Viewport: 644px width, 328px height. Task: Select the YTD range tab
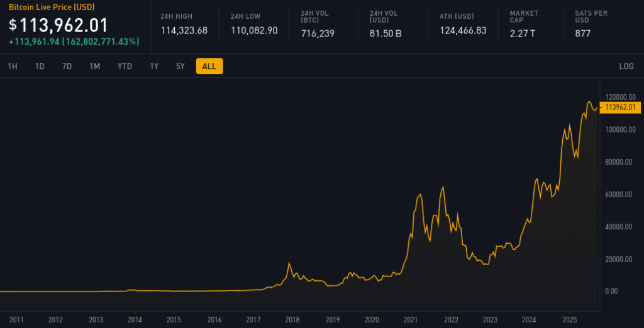125,66
